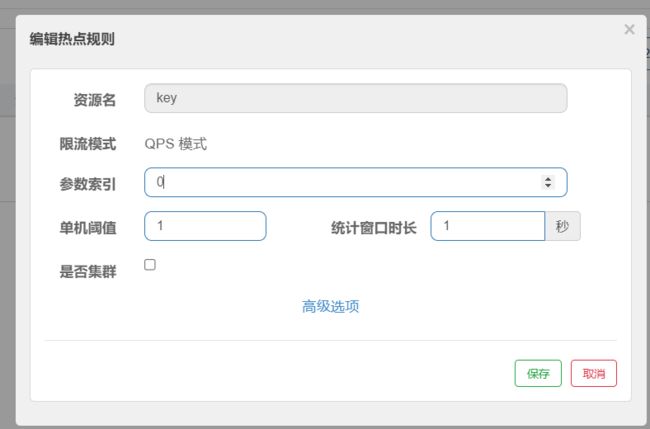
Task: Click the 参数索引 label
Action: coord(88,184)
